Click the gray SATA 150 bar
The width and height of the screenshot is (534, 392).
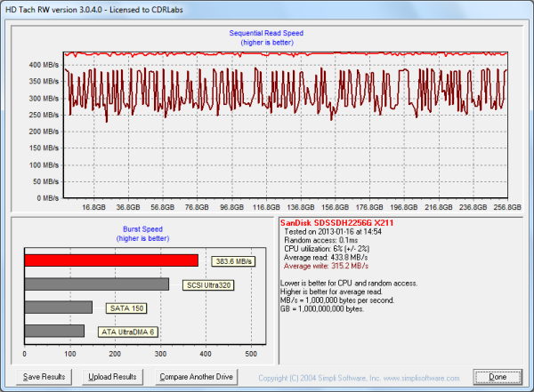click(x=58, y=308)
